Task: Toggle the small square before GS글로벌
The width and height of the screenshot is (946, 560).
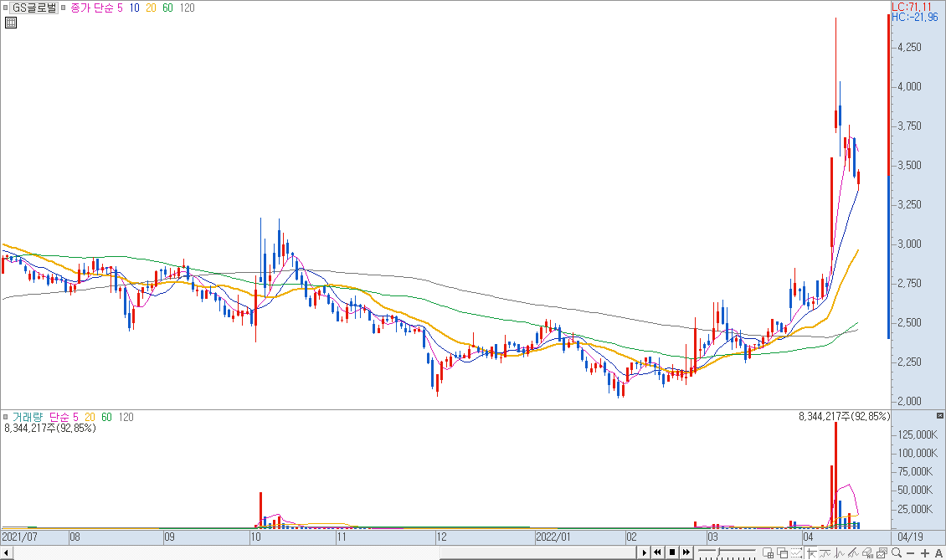Action: tap(5, 8)
